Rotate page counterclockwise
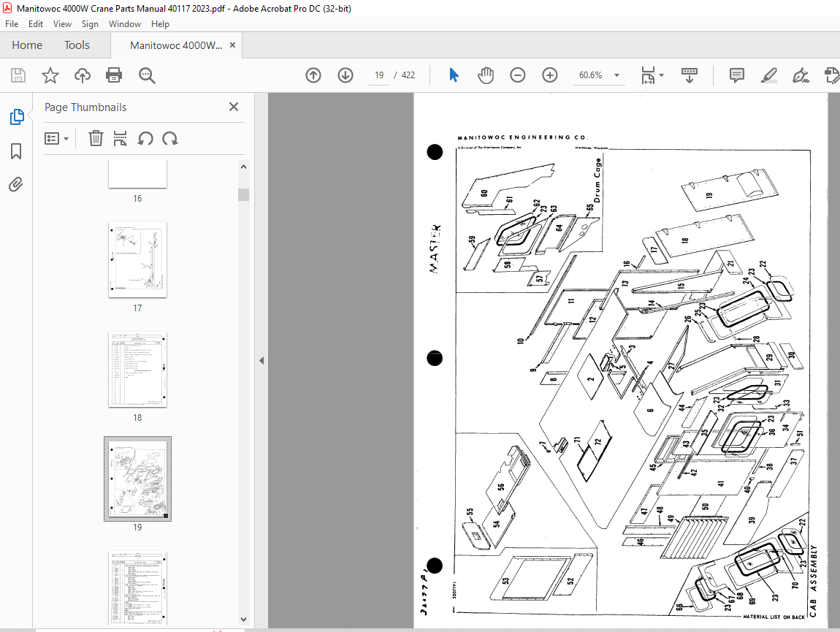840x632 pixels. (x=145, y=139)
